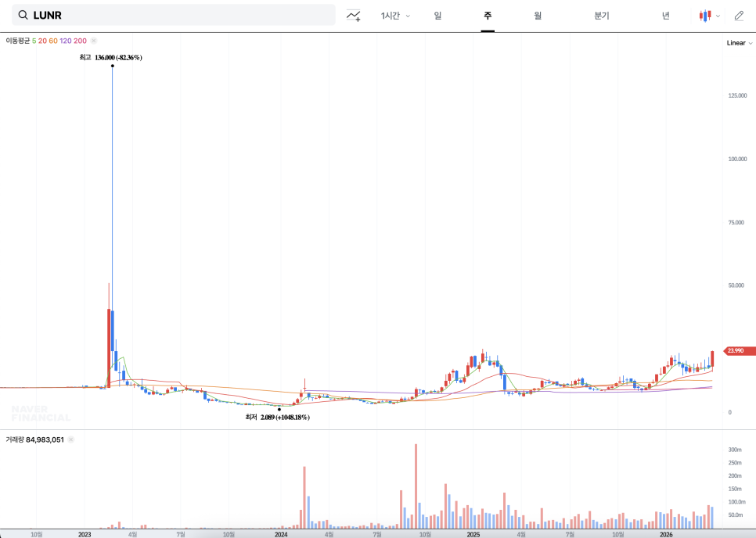Select the pencil drawing tool
756x538 pixels.
click(x=739, y=16)
